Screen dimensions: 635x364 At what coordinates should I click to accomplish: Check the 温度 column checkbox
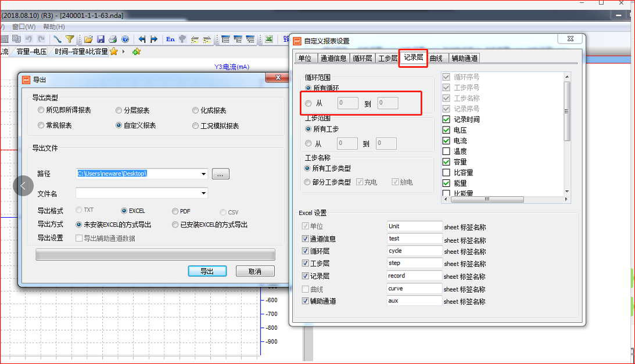pyautogui.click(x=446, y=152)
